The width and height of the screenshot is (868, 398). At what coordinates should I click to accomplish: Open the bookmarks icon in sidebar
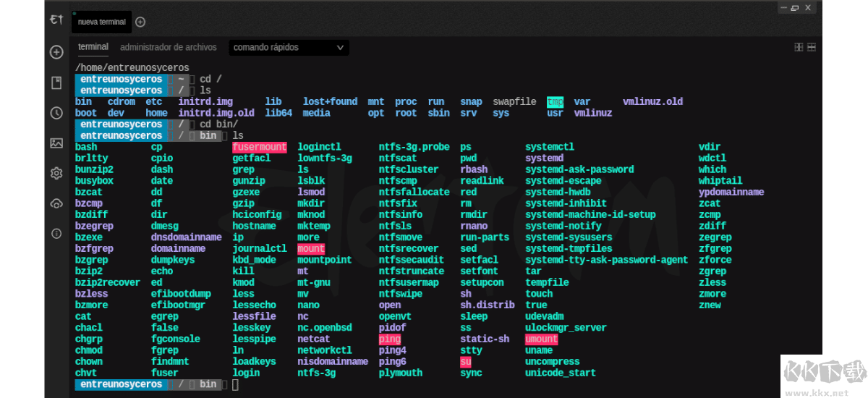click(x=56, y=82)
